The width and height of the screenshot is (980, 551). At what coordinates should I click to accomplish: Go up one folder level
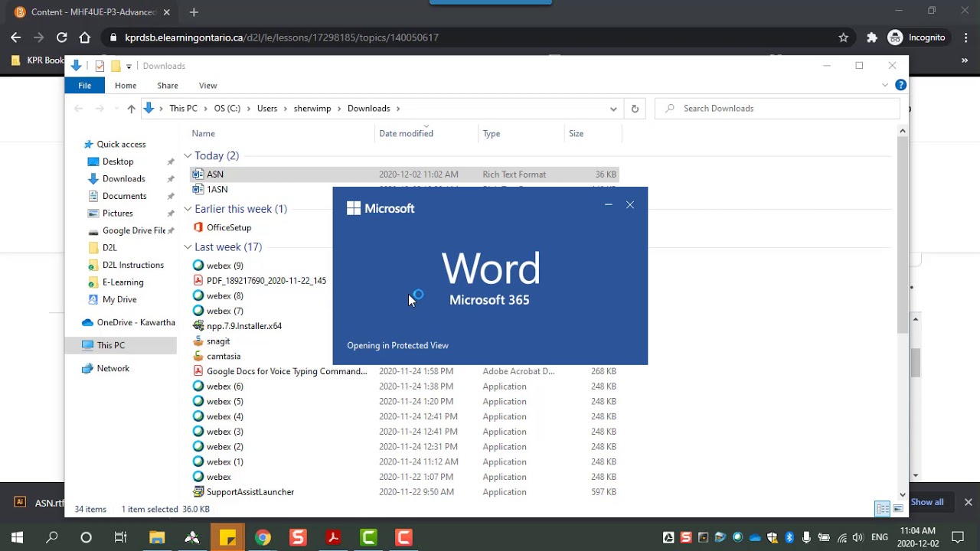(131, 109)
